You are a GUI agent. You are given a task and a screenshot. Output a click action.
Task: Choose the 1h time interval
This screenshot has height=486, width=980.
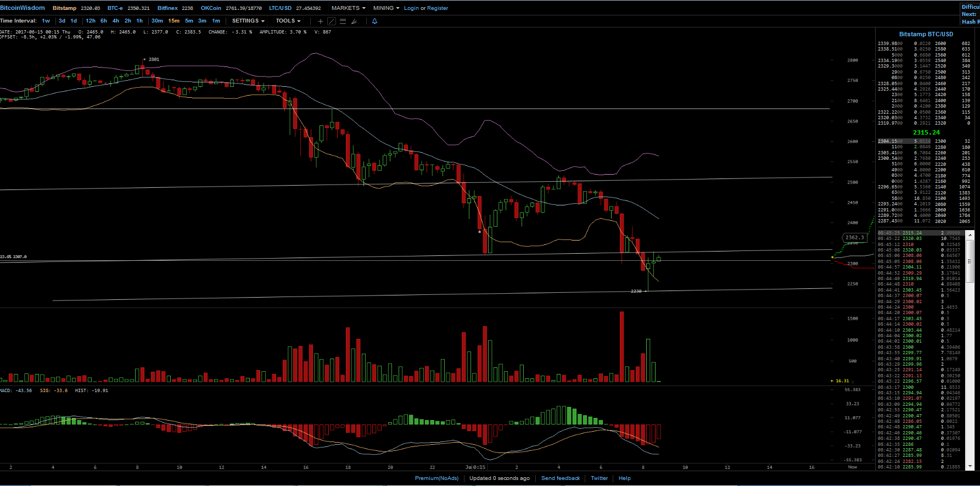click(139, 21)
